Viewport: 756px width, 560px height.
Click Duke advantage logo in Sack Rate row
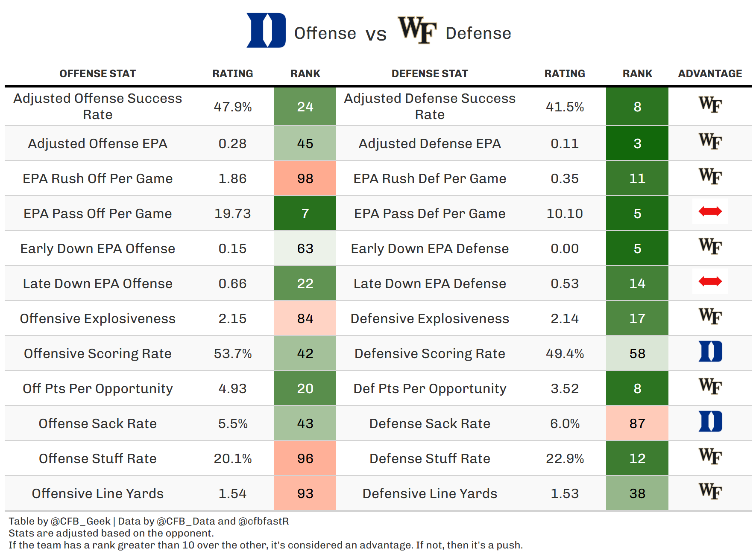pos(710,422)
